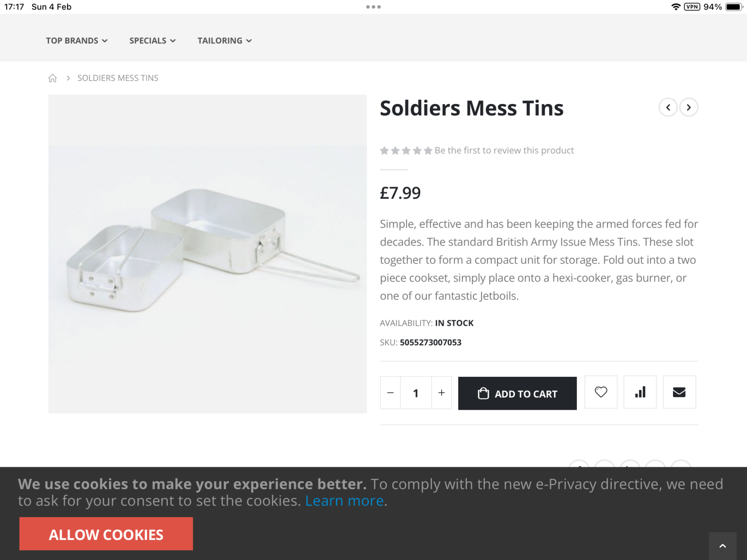Decrease quantity with the minus button
The image size is (747, 560).
[391, 393]
